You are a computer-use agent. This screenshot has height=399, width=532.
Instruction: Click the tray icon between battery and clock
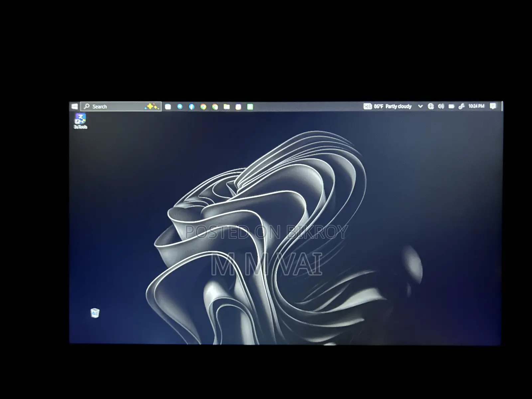[461, 106]
